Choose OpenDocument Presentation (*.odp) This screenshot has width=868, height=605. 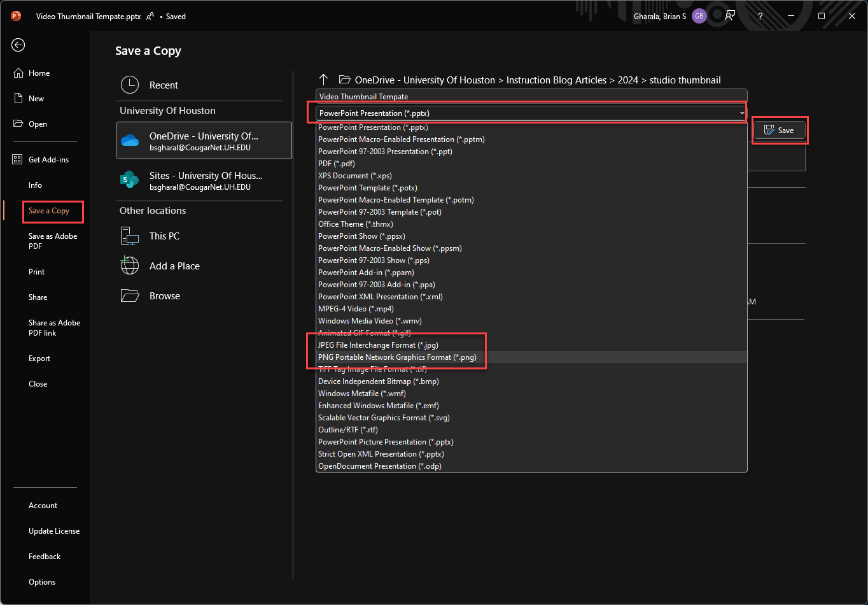click(531, 466)
